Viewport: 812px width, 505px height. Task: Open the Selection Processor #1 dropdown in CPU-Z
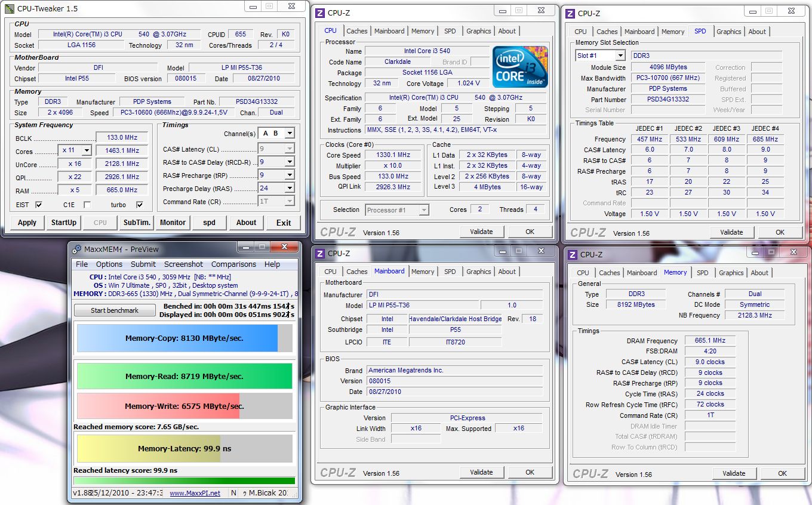point(424,210)
